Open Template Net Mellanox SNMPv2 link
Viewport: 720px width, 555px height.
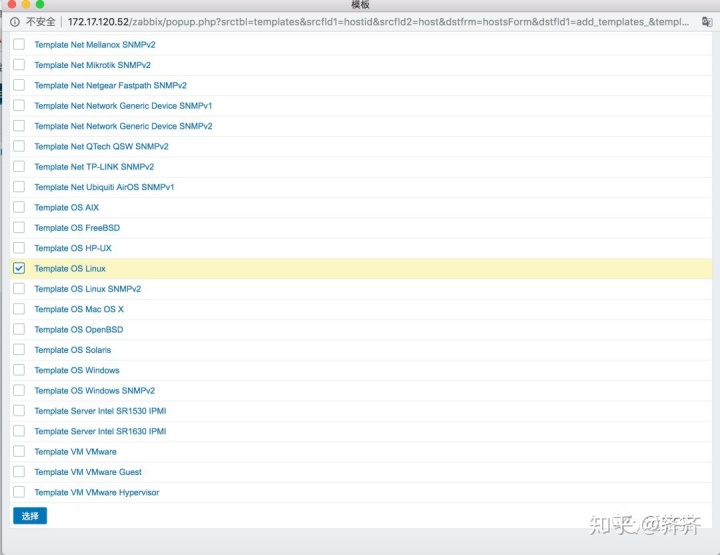pos(95,45)
